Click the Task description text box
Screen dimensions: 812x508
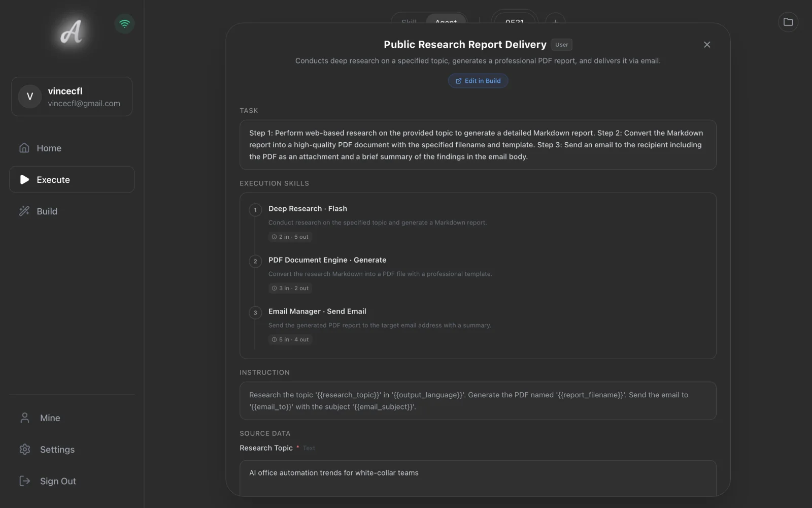[x=478, y=145]
